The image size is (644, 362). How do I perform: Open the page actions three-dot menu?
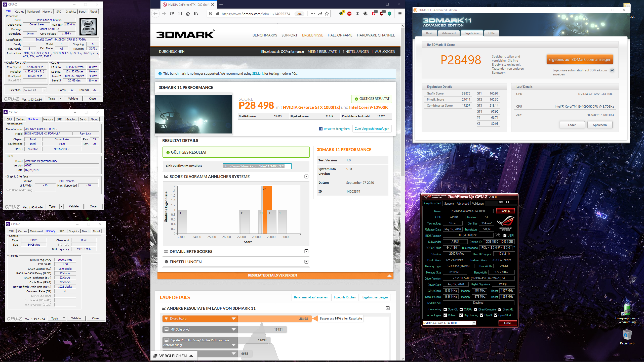pyautogui.click(x=312, y=14)
